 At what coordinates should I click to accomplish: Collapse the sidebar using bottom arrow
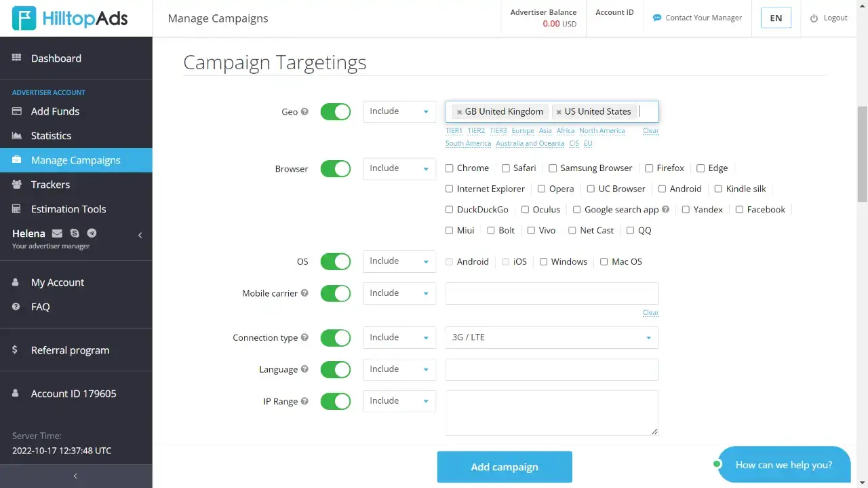[75, 476]
